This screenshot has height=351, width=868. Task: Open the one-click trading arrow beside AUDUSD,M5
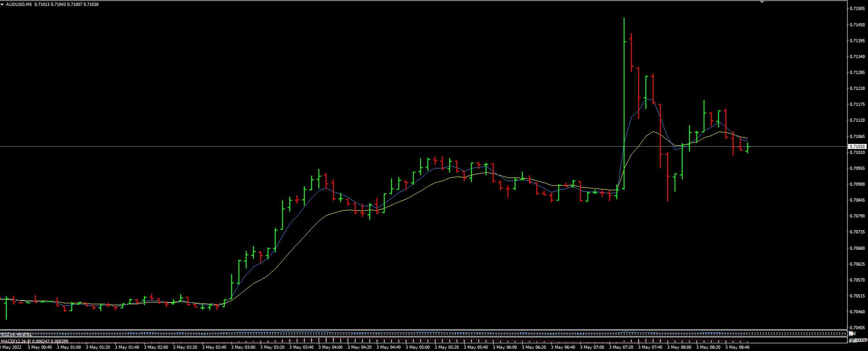click(2, 4)
